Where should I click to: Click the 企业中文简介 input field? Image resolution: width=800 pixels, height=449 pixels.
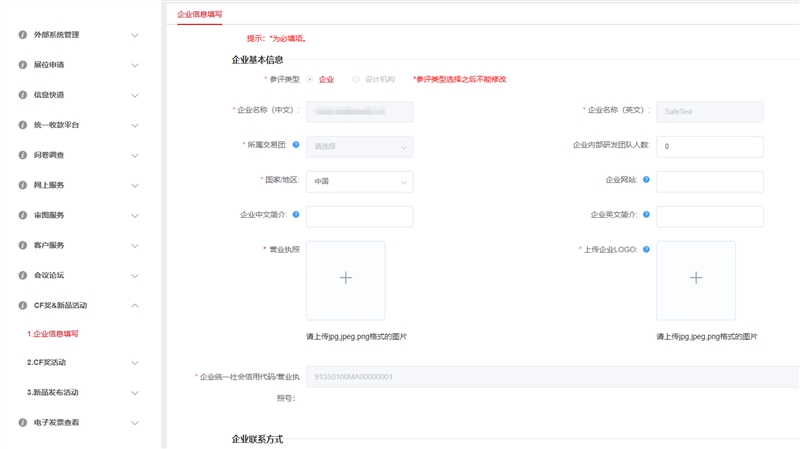pyautogui.click(x=359, y=217)
